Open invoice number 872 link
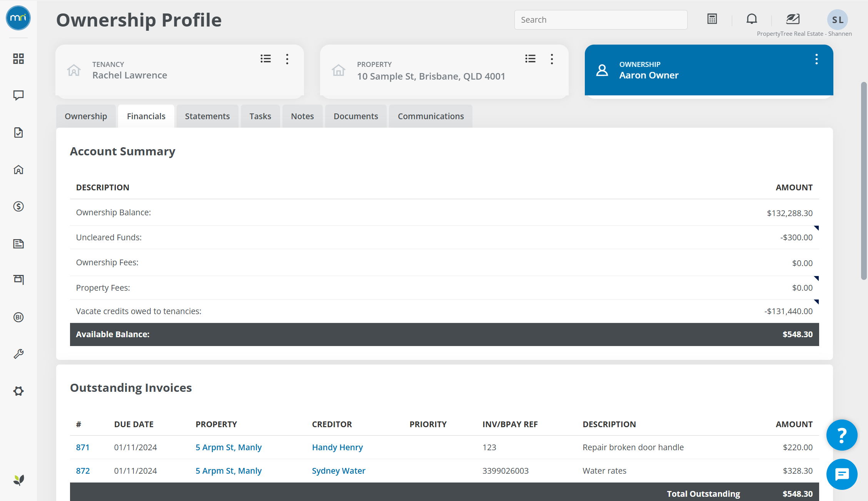The width and height of the screenshot is (868, 501). tap(83, 471)
